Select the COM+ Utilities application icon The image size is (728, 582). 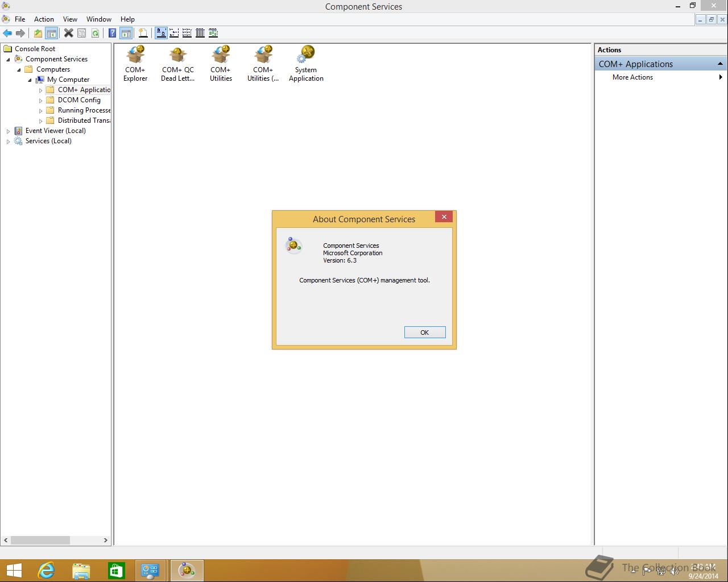pos(221,64)
